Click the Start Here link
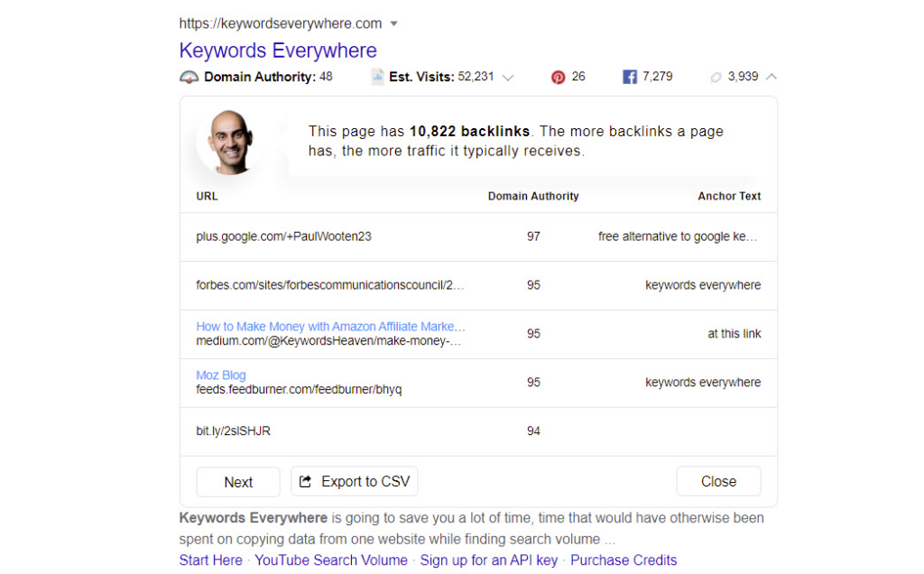The height and width of the screenshot is (574, 924). tap(210, 560)
